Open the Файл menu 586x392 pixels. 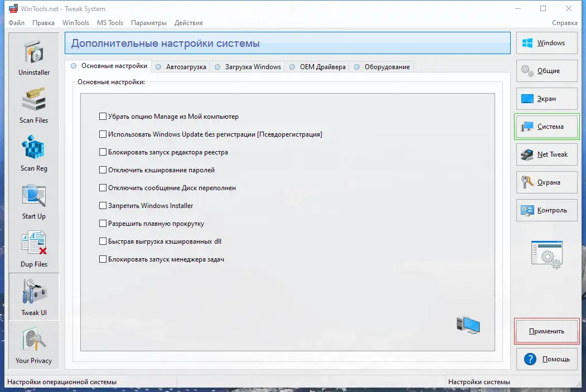click(16, 23)
